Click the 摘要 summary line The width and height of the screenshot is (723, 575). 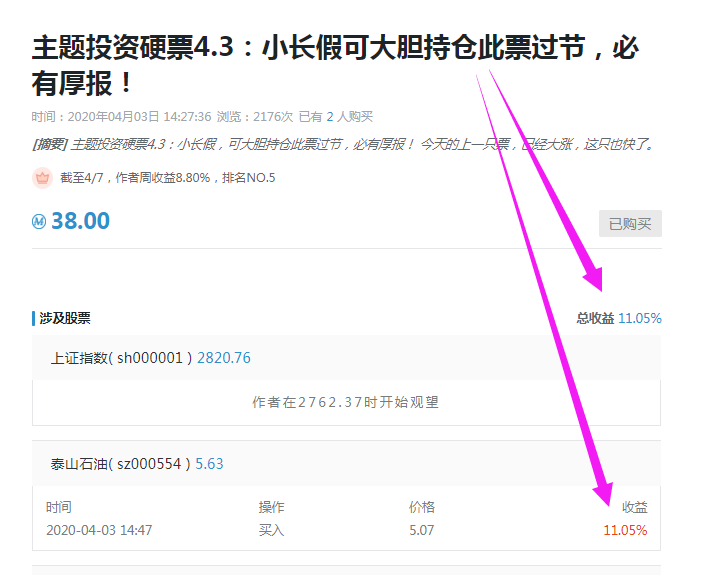click(344, 145)
